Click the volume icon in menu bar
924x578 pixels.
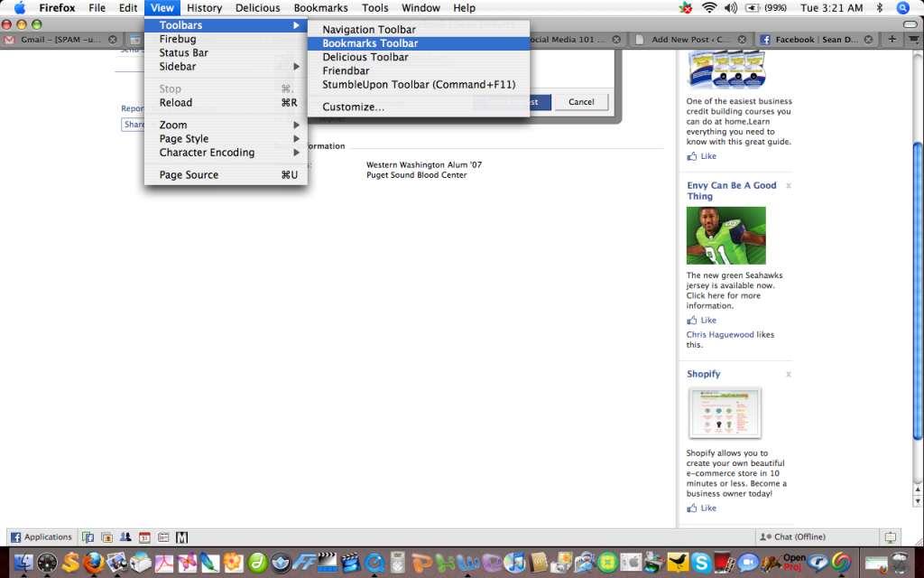pyautogui.click(x=731, y=7)
